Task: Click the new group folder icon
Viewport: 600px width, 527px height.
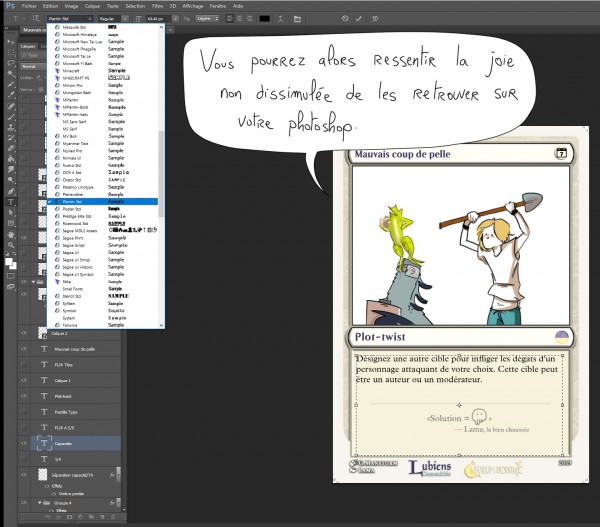Action: pos(91,517)
